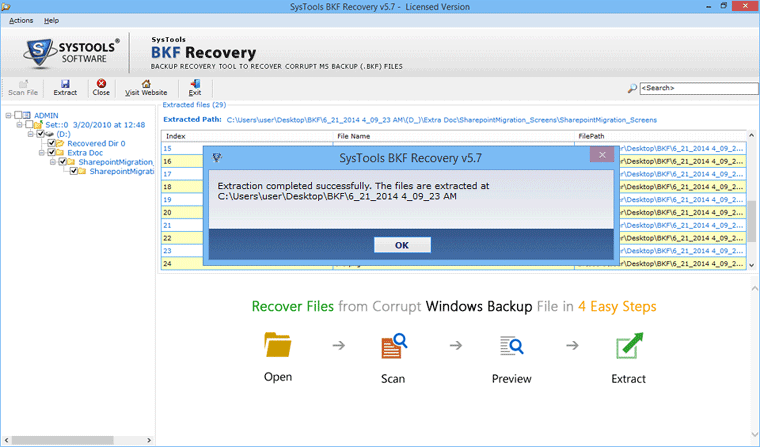The width and height of the screenshot is (760, 447).
Task: Click file list scrollbar down arrow
Action: click(751, 265)
